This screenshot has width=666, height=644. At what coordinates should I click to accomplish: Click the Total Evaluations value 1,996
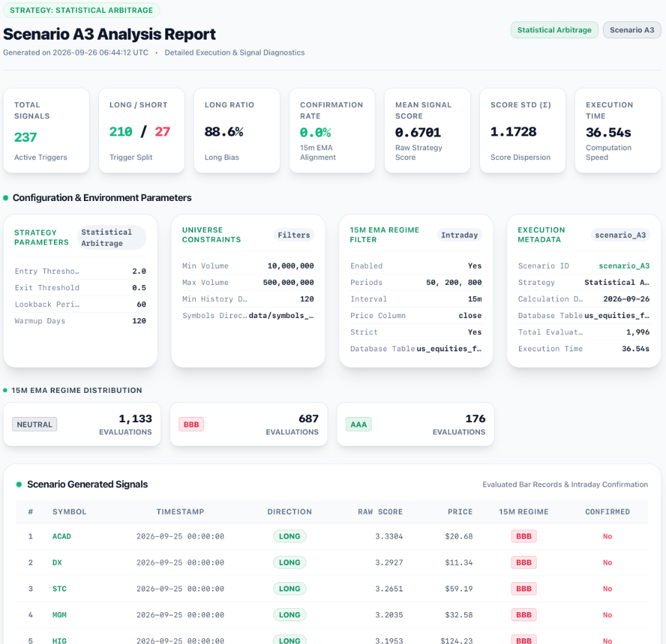click(x=637, y=332)
